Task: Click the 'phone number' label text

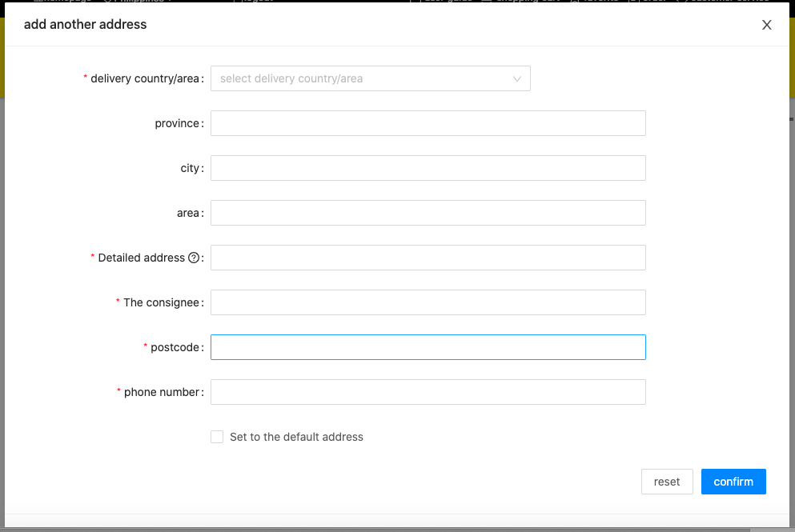Action: click(161, 392)
